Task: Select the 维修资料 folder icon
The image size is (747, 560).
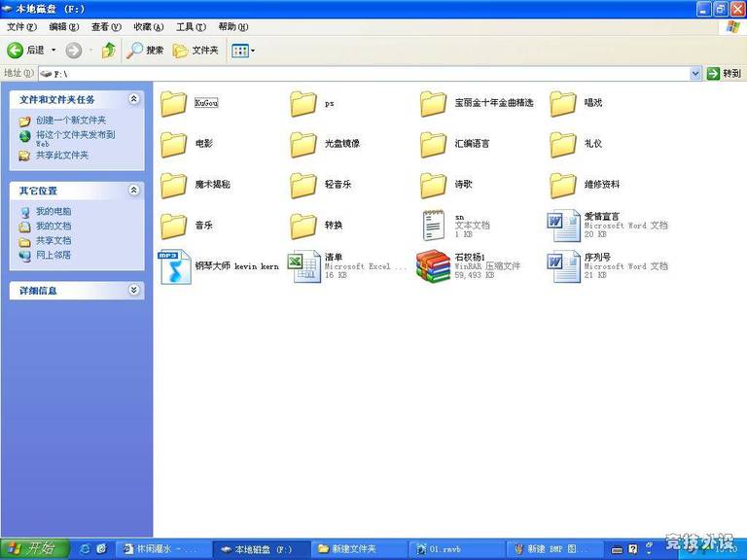Action: 562,186
